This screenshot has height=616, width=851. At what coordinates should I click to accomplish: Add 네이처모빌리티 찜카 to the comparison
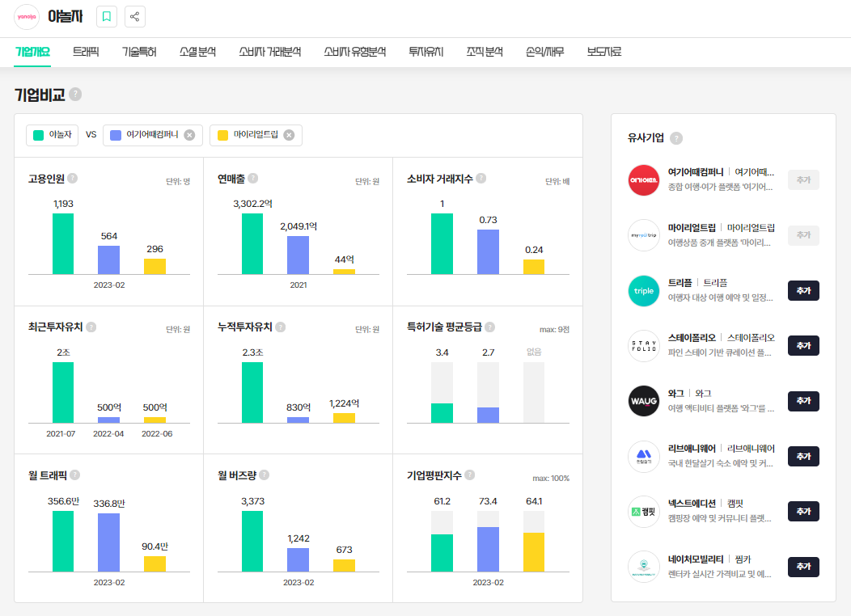803,567
